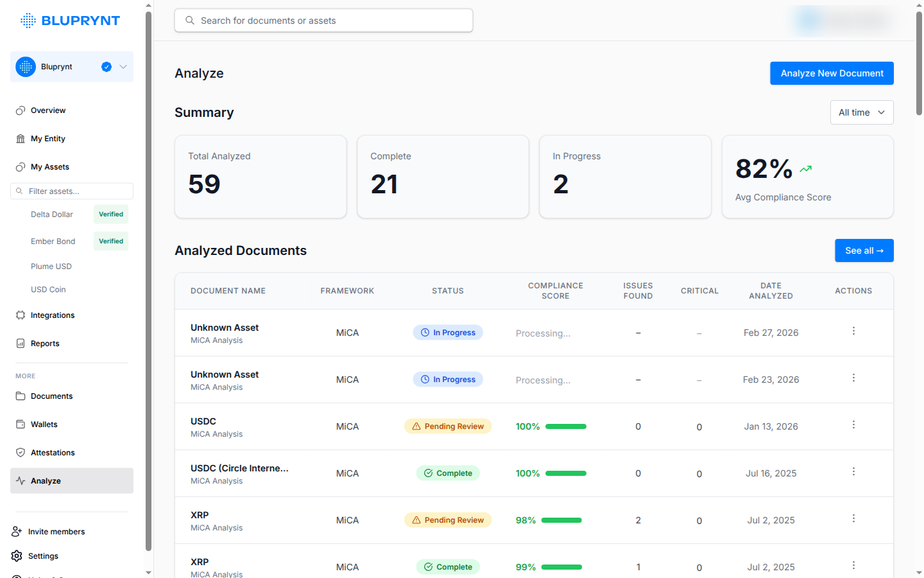Viewport: 924px width, 578px height.
Task: Click the Complete status for USDC Circle row
Action: tap(448, 473)
